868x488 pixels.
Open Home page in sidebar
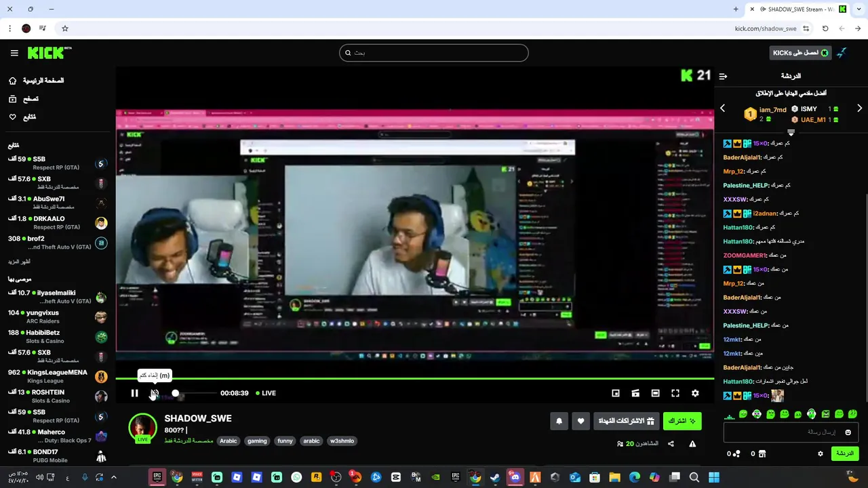click(36, 81)
